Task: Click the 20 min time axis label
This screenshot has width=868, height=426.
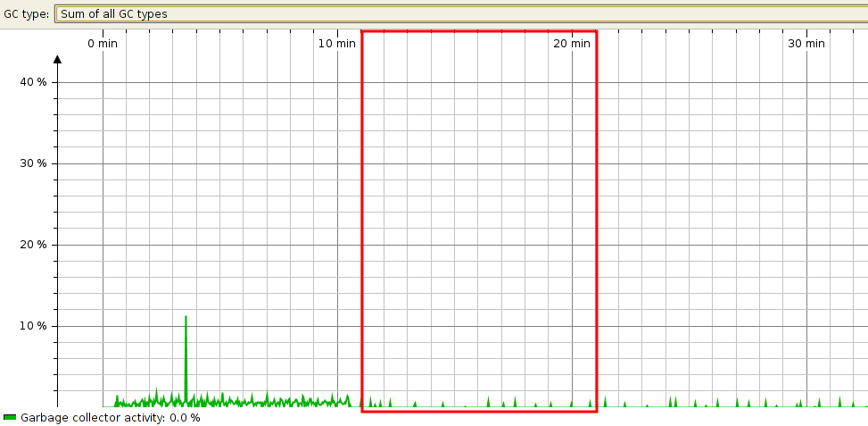Action: [572, 43]
